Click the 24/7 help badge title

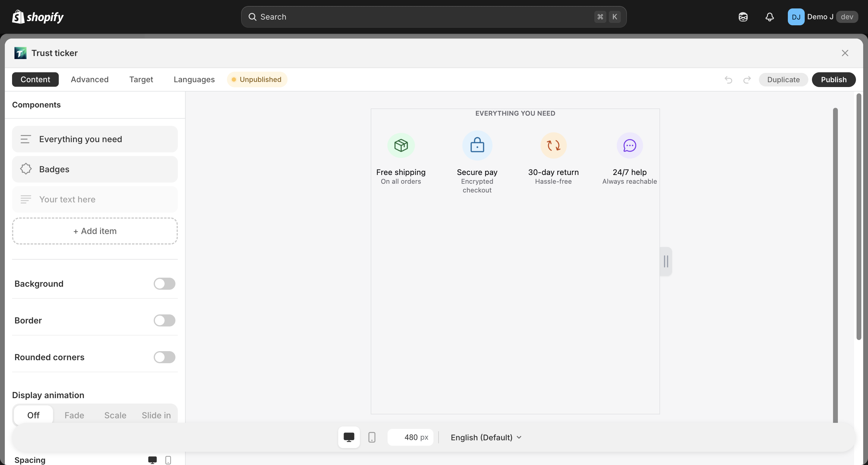click(629, 172)
